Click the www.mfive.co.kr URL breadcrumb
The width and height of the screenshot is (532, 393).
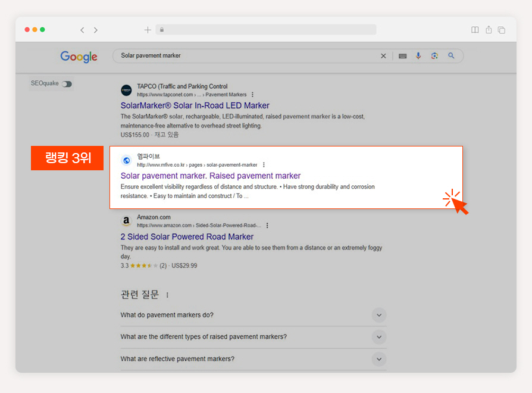pyautogui.click(x=197, y=165)
